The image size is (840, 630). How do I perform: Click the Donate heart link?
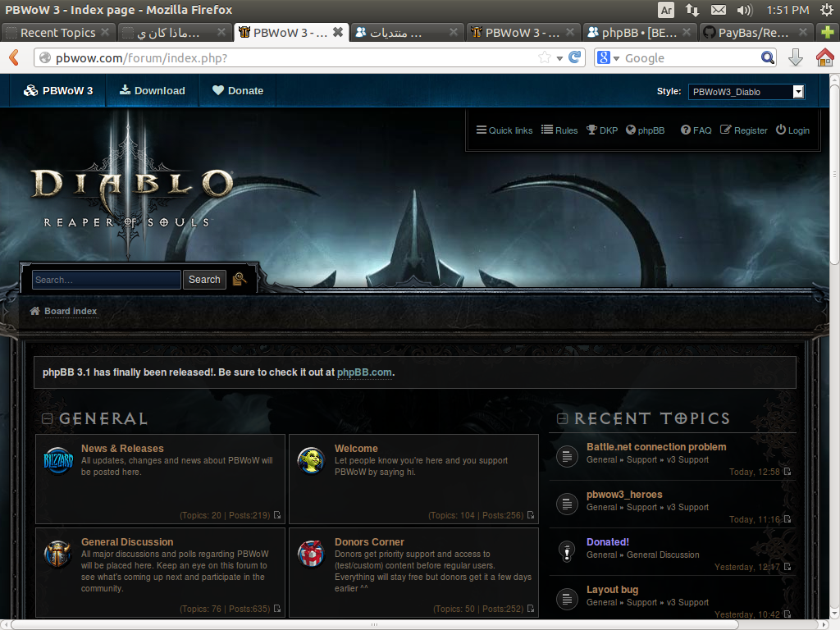237,91
